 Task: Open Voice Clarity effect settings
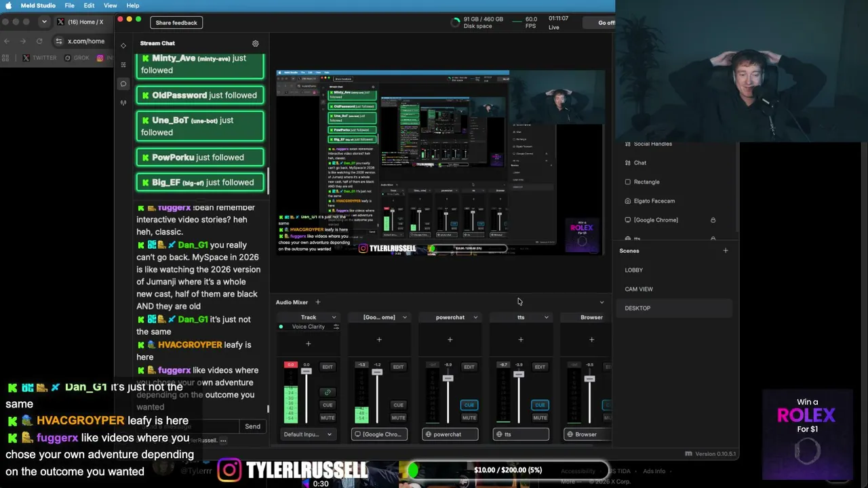click(x=336, y=327)
